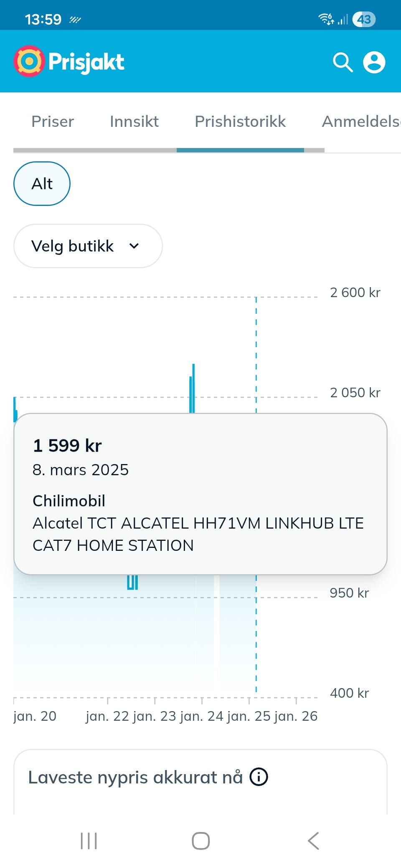This screenshot has height=868, width=401.
Task: Tap the Android home button
Action: (x=200, y=840)
